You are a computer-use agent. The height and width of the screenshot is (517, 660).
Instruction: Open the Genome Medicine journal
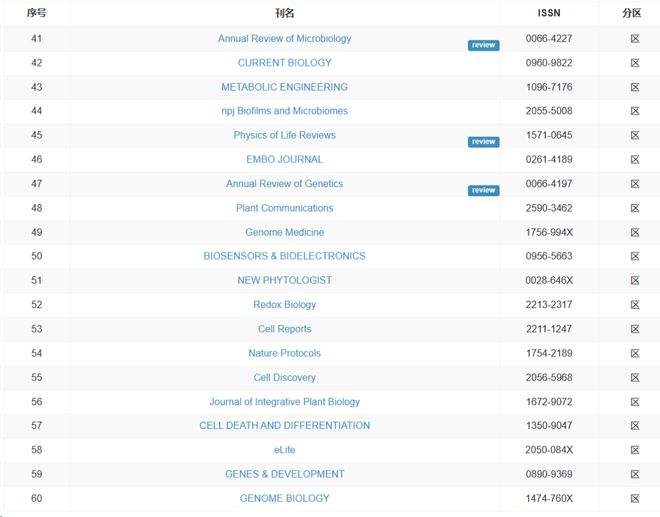pyautogui.click(x=284, y=232)
